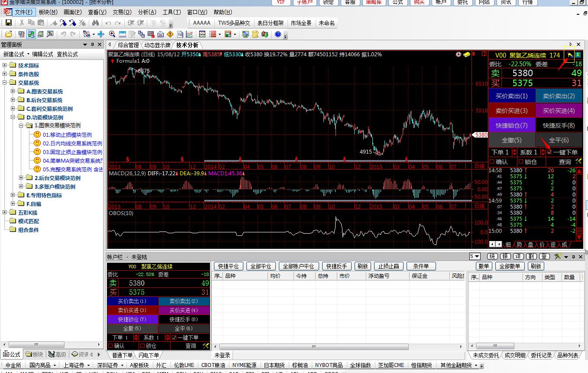Click the blue cross-arrows move icon
Screen dimensions: 588x373
point(101,34)
